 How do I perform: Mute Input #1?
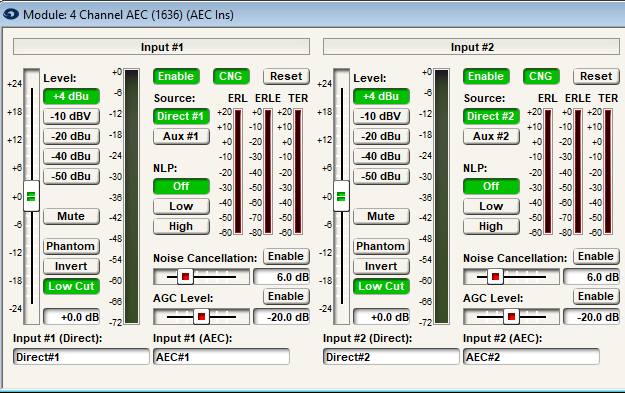pyautogui.click(x=71, y=216)
